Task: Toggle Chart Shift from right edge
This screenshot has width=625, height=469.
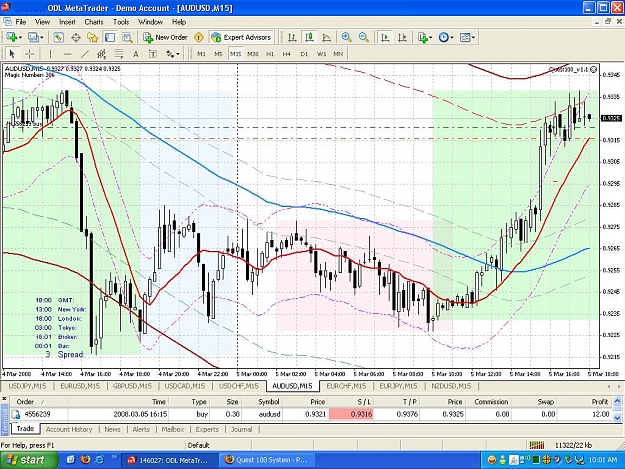Action: coord(402,37)
